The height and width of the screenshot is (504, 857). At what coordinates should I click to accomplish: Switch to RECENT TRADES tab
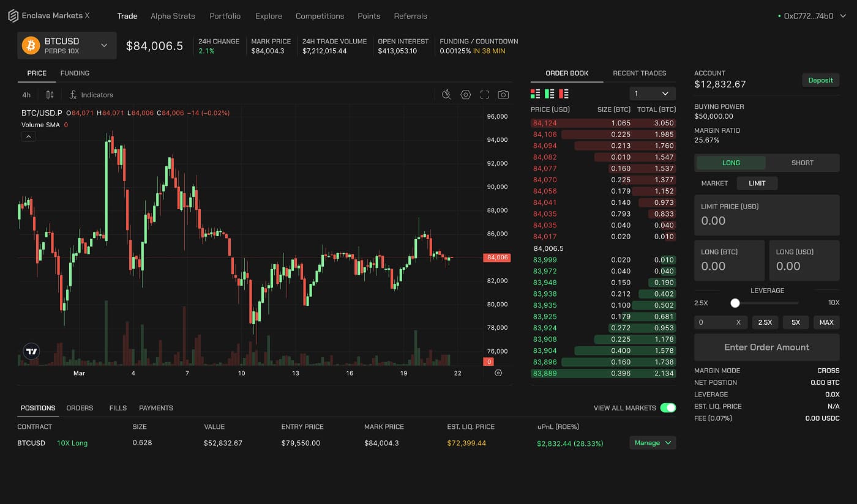[x=640, y=73]
